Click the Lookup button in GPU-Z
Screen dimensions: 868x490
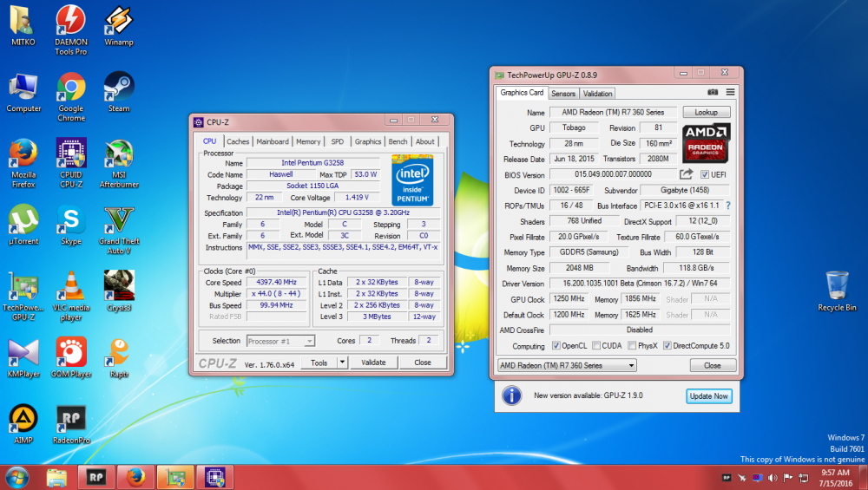[706, 112]
